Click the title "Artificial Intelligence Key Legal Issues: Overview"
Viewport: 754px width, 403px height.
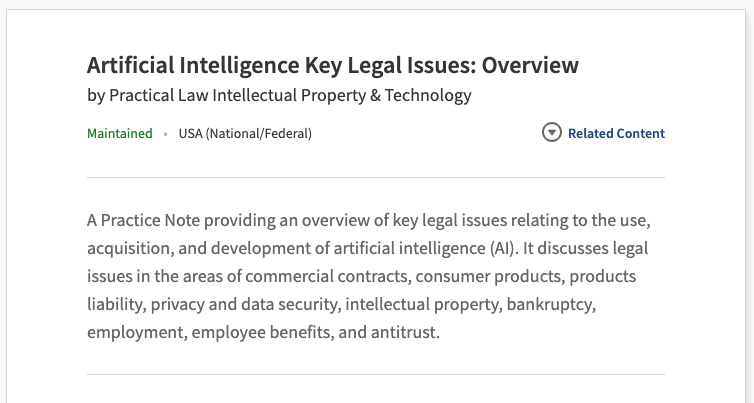333,66
